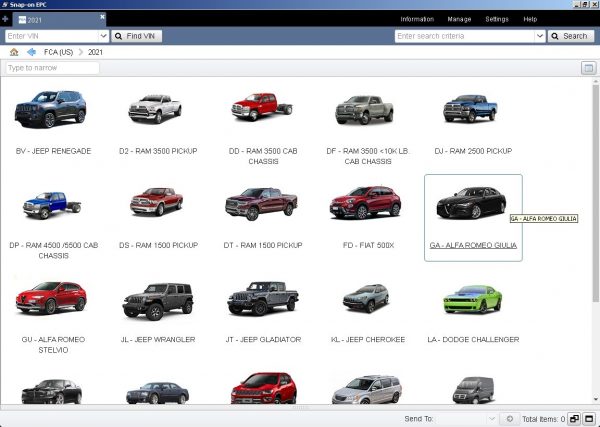Image resolution: width=600 pixels, height=427 pixels.
Task: Open the black sedan thumbnail in bottom row
Action: tap(51, 391)
